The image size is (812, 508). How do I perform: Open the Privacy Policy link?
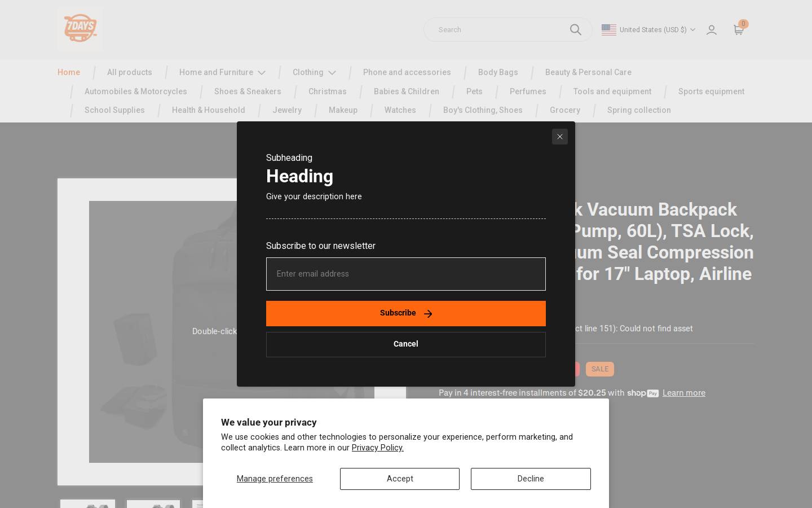click(x=378, y=448)
